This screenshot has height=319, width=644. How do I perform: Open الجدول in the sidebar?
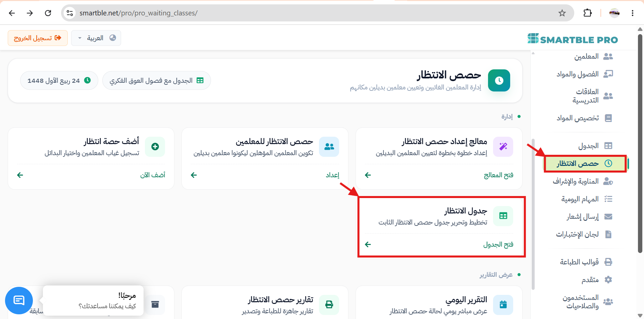(x=595, y=146)
